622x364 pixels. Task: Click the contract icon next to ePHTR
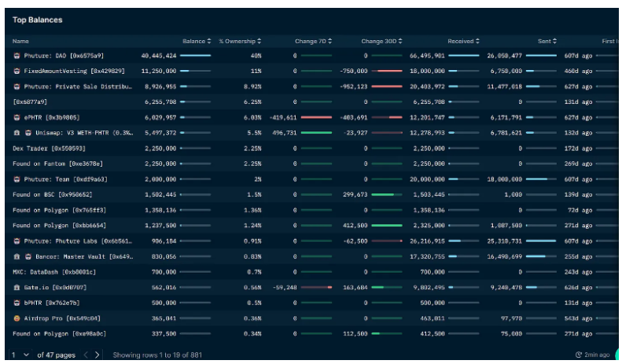coord(17,117)
